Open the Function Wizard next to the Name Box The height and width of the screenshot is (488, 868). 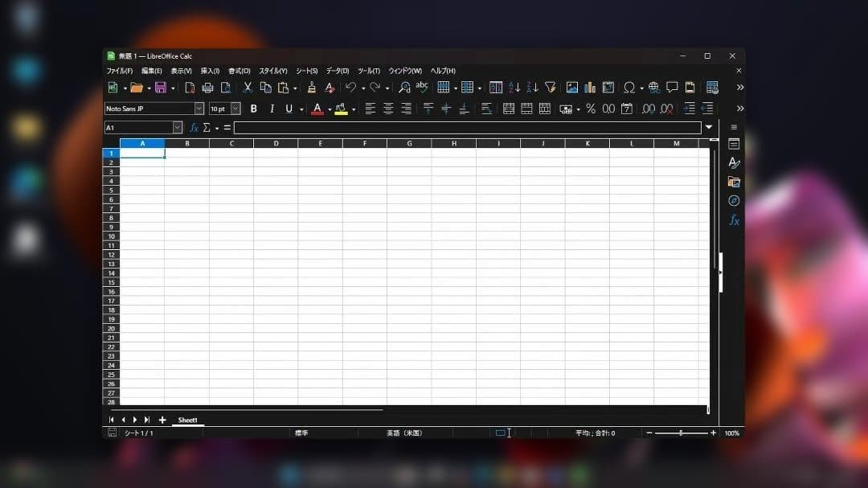[194, 128]
